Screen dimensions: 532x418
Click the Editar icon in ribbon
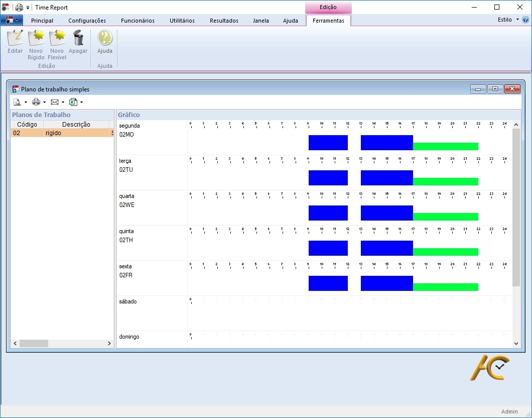(x=15, y=39)
